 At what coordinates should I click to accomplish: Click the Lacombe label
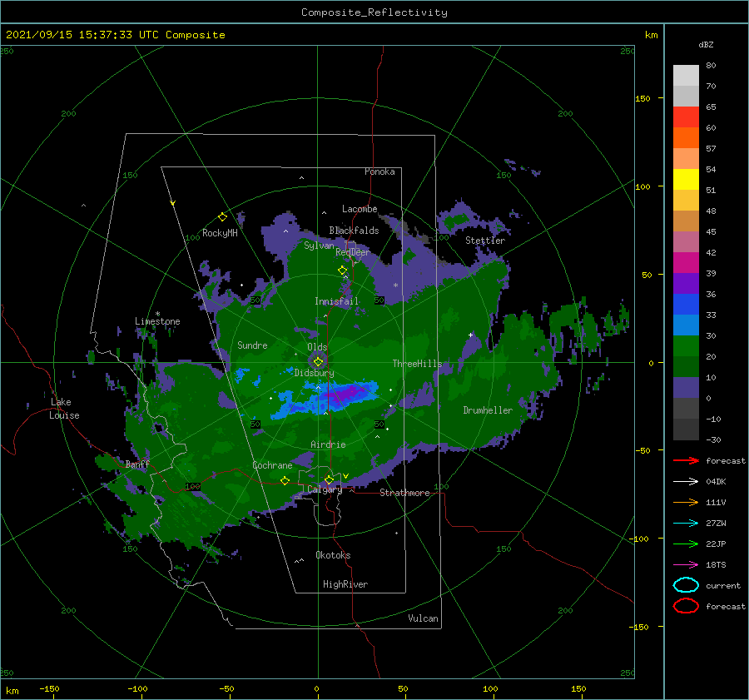click(360, 209)
